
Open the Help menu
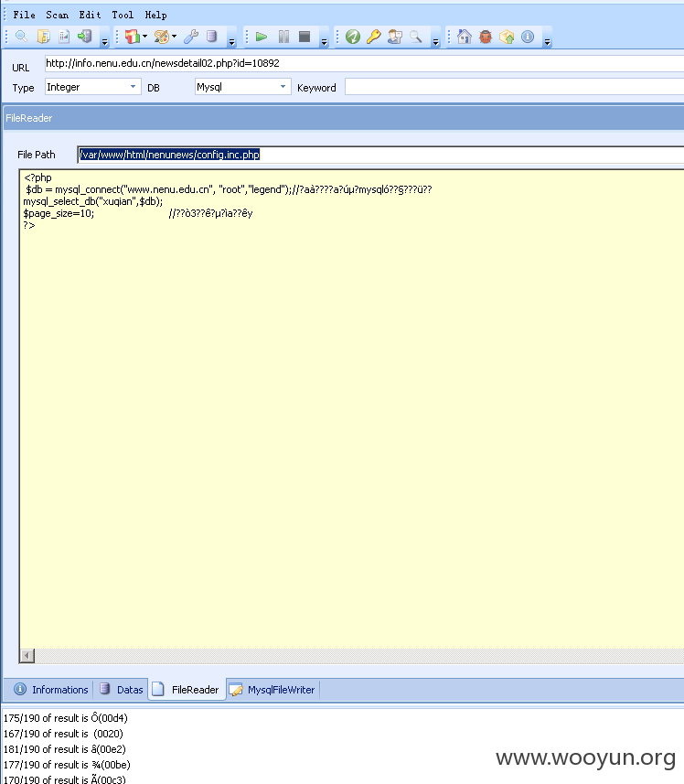coord(155,15)
